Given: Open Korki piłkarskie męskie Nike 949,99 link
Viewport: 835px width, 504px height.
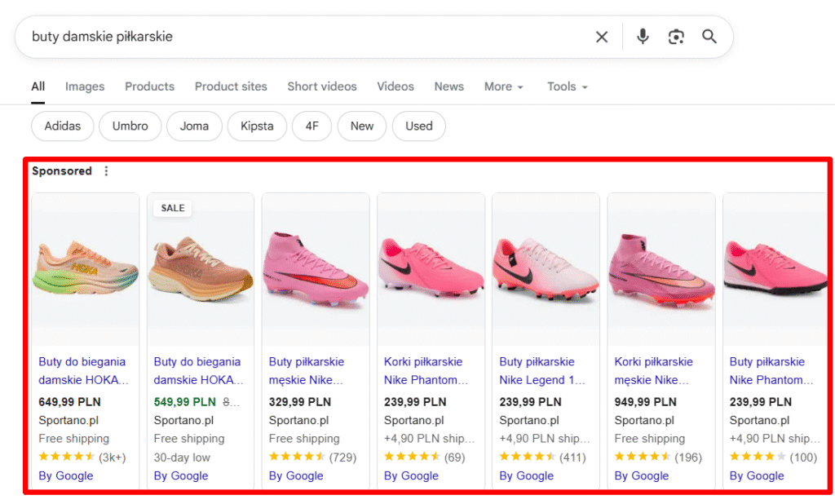Looking at the screenshot, I should click(x=653, y=370).
